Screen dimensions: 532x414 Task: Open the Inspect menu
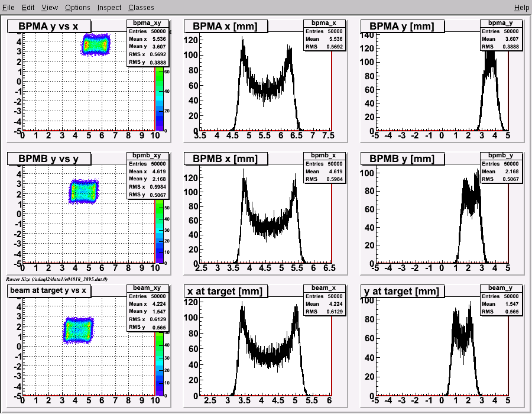[x=109, y=8]
